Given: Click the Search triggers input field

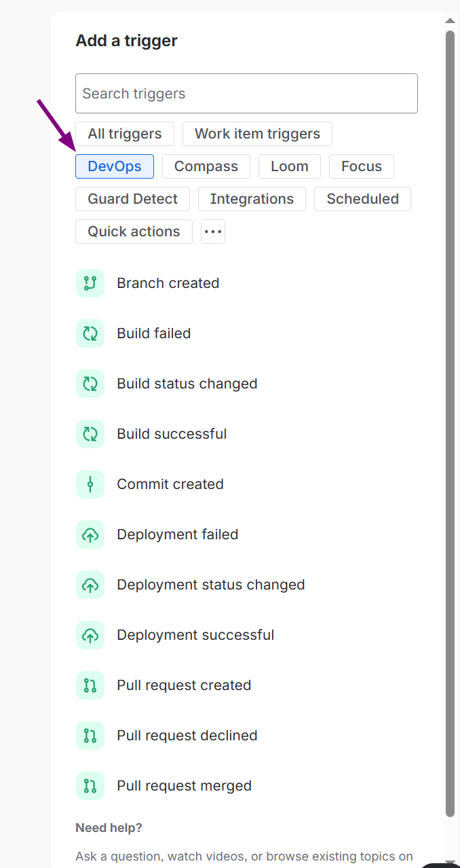Looking at the screenshot, I should [246, 94].
